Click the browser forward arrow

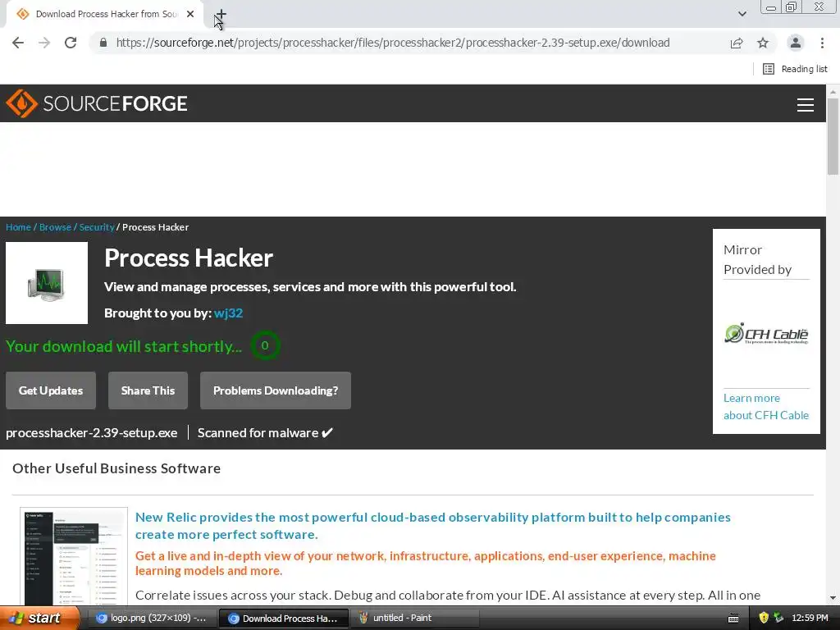(44, 43)
